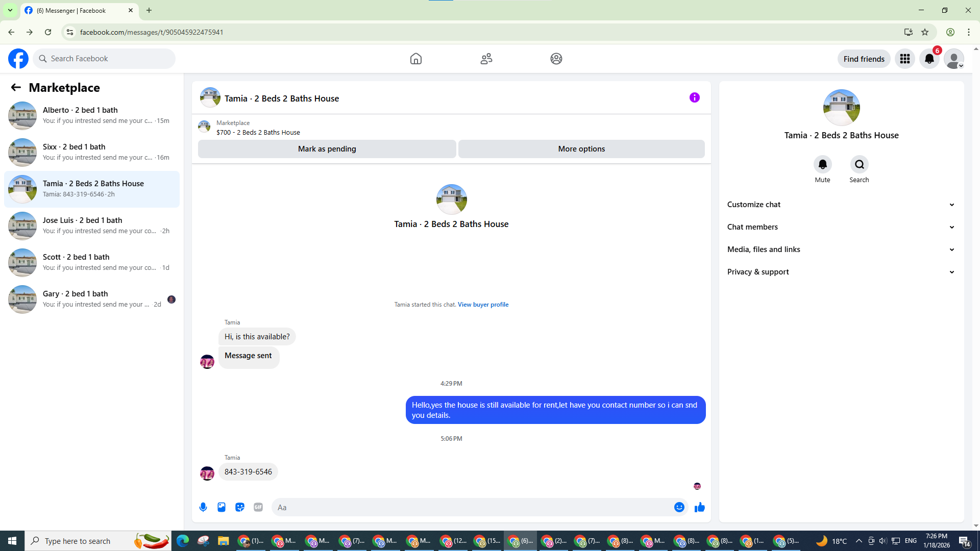Screen dimensions: 980x551
Task: Open the Facebook notifications bell
Action: tap(929, 59)
